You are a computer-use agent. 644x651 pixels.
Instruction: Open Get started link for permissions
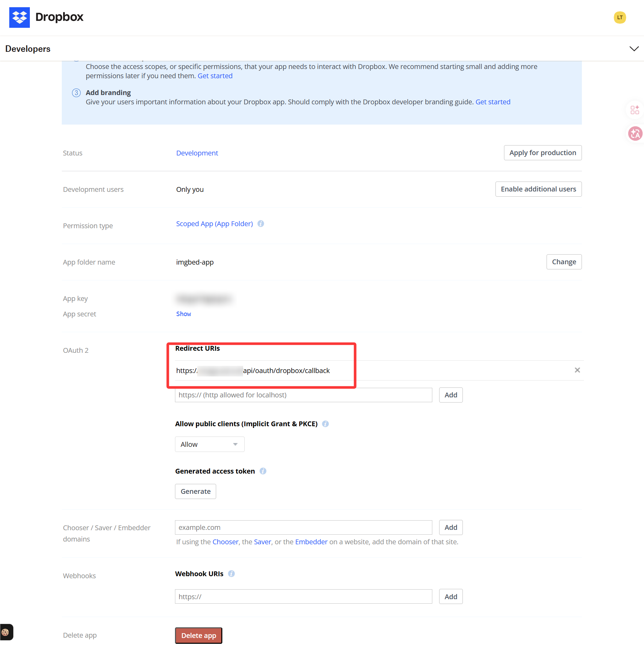[x=215, y=76]
